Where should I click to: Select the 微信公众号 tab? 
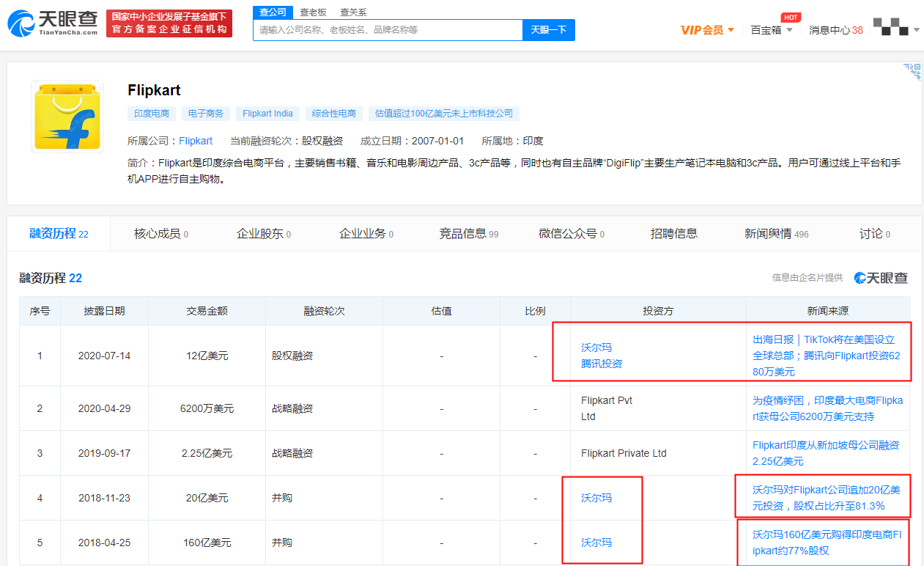(572, 234)
